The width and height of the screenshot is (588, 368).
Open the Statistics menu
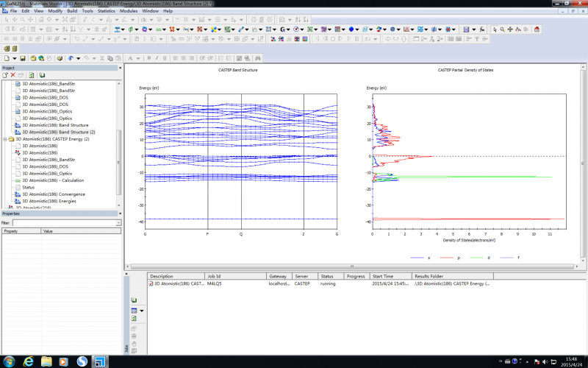[107, 11]
